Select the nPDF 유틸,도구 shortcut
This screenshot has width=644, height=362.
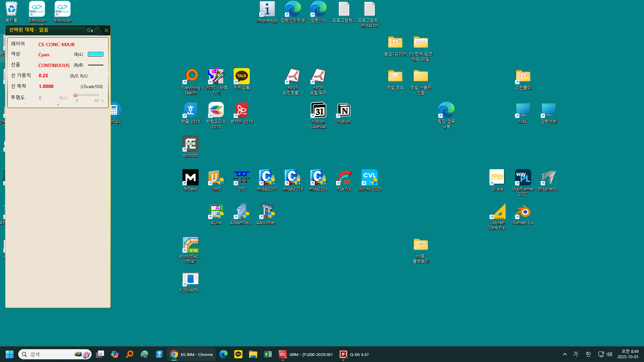(x=318, y=82)
